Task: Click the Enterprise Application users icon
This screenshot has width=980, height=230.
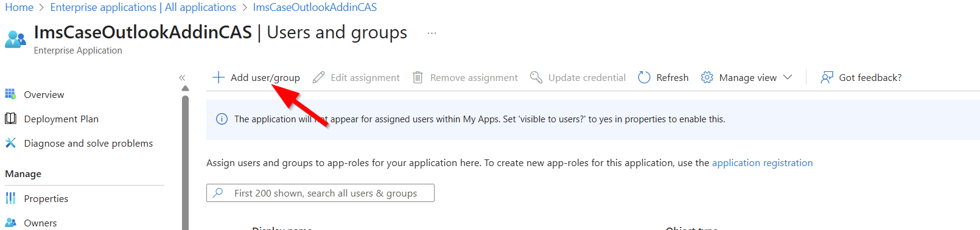Action: point(15,40)
